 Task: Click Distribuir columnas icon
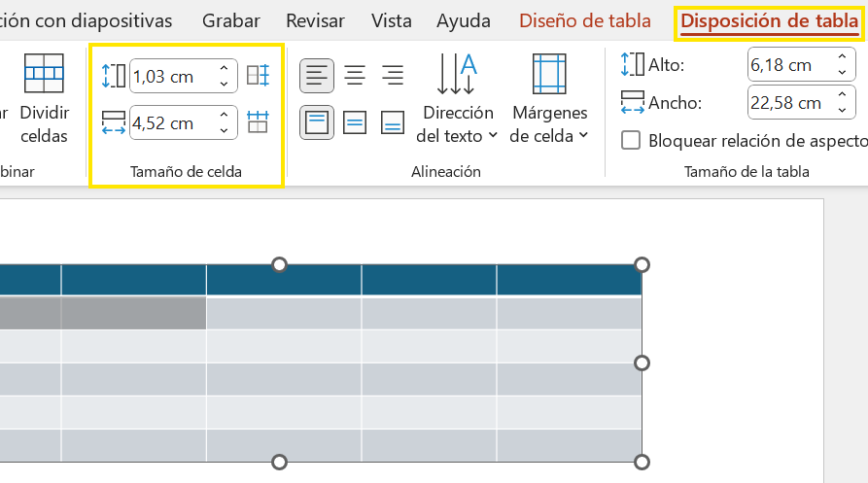point(258,122)
